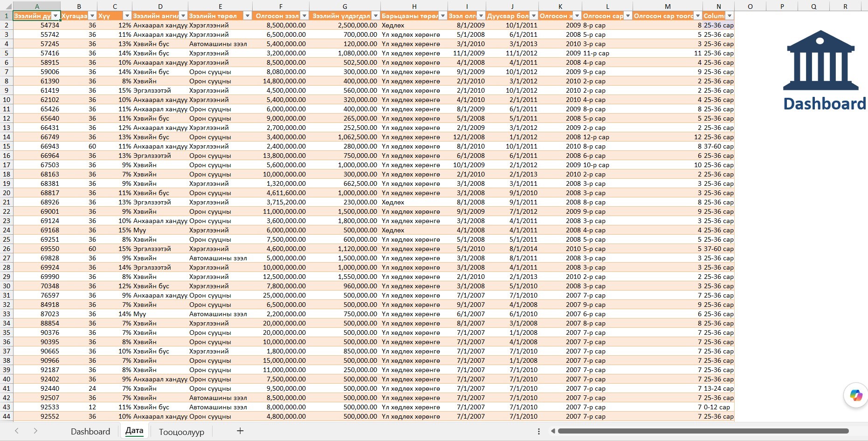Click the 12-р сар cell
The height and width of the screenshot is (441, 868).
tap(607, 137)
